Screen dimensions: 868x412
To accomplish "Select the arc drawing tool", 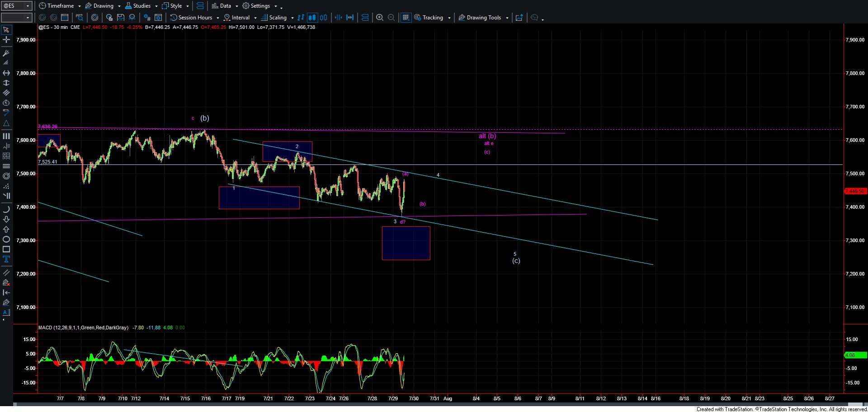I will pyautogui.click(x=6, y=209).
